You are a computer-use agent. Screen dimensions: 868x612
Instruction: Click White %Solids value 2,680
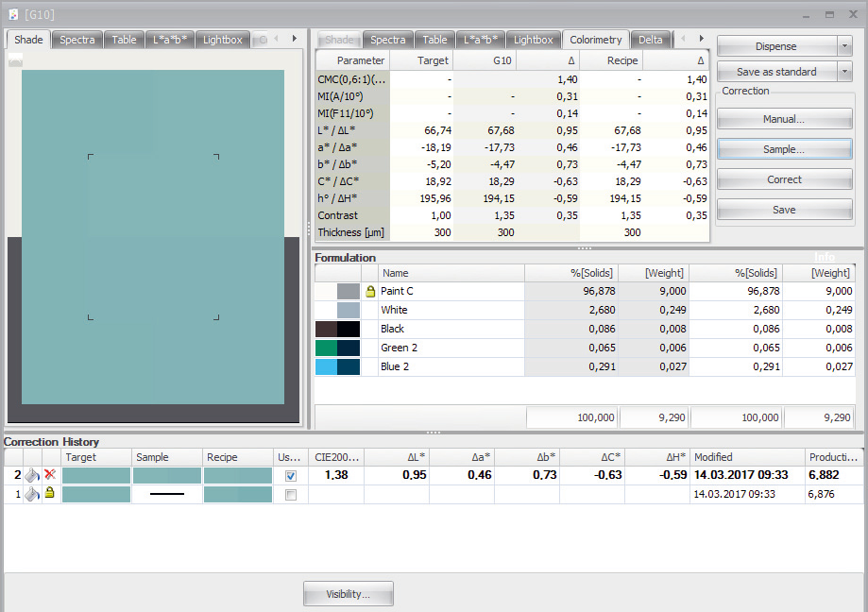click(x=603, y=310)
